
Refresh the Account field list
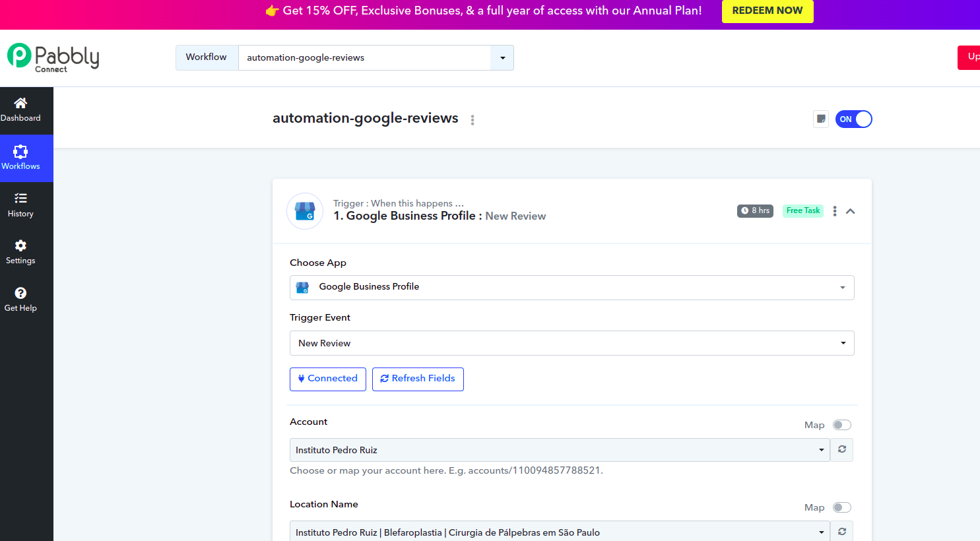coord(842,449)
